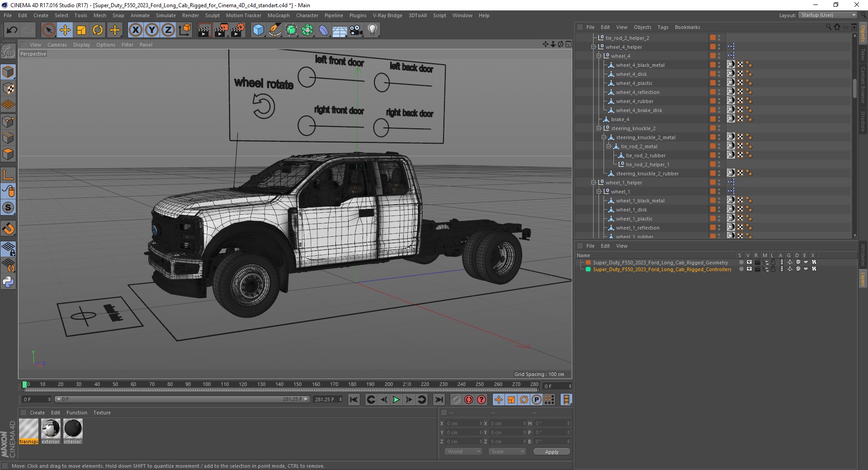Collapse the wheel_4_helper tree node
The height and width of the screenshot is (470, 868).
coord(594,47)
